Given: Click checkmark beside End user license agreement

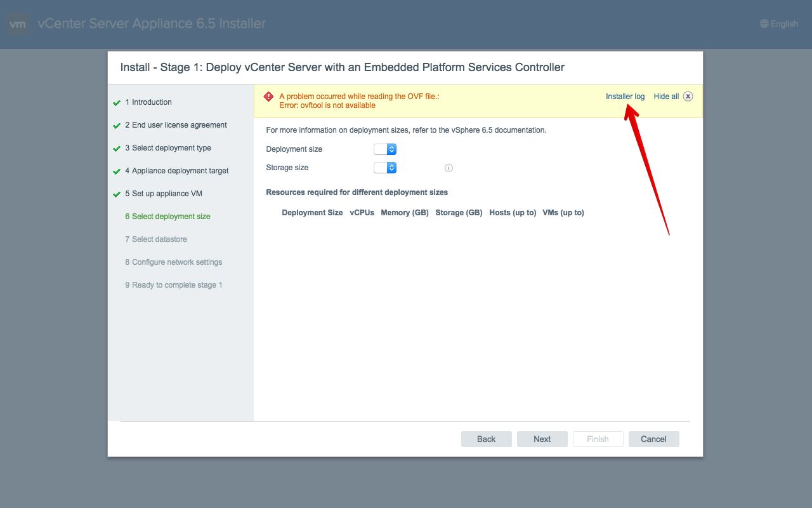Looking at the screenshot, I should coord(117,126).
